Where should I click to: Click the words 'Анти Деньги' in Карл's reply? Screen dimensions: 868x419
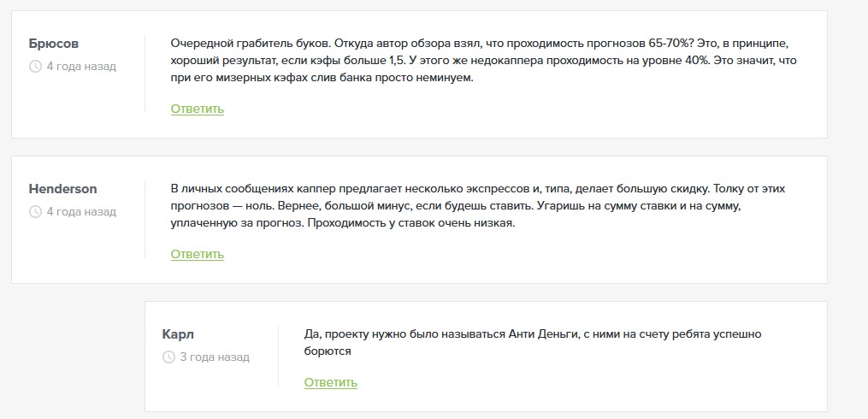pyautogui.click(x=543, y=334)
